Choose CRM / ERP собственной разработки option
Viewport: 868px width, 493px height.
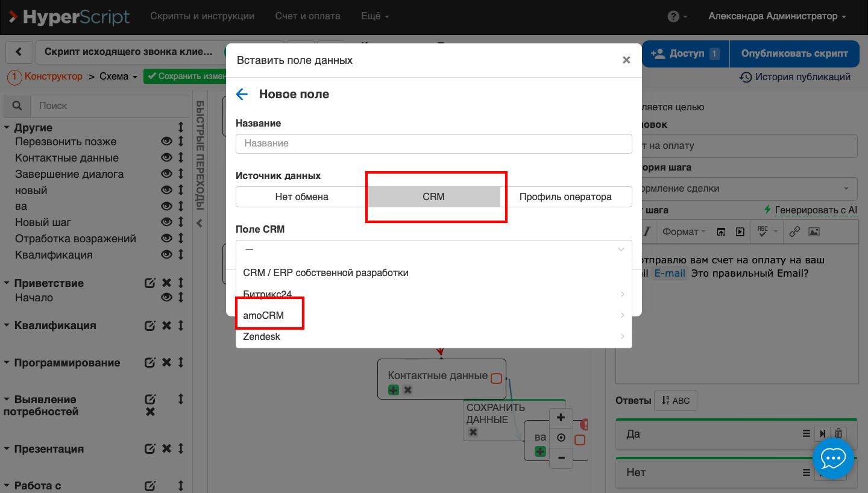click(x=434, y=273)
